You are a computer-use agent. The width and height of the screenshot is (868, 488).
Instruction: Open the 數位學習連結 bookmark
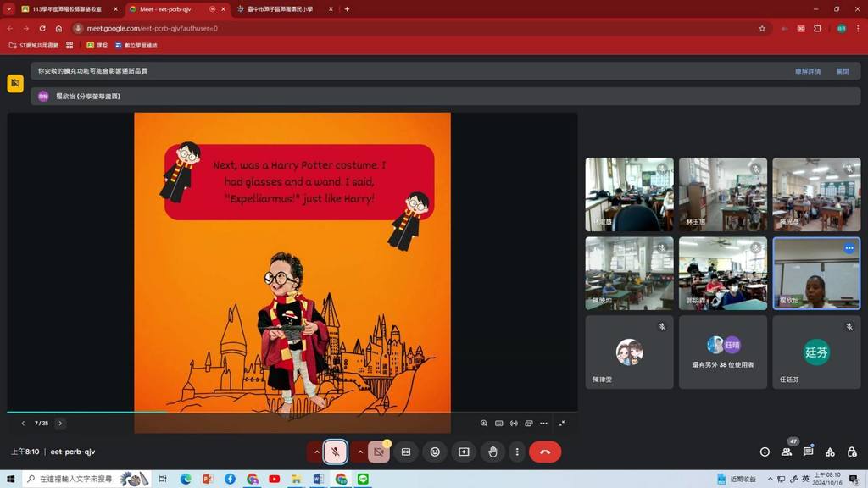(136, 46)
